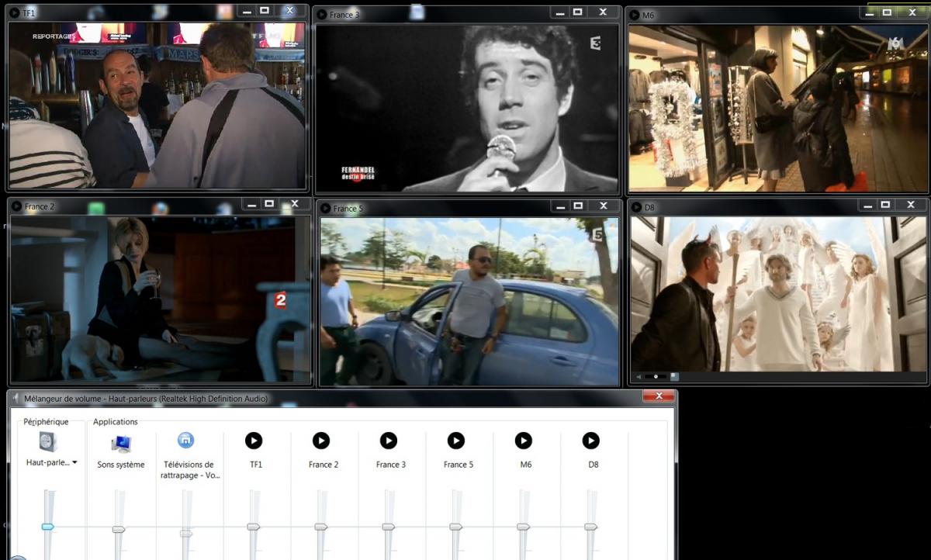Click the play icon in the France 3 window title bar
The height and width of the screenshot is (560, 931).
(x=321, y=14)
